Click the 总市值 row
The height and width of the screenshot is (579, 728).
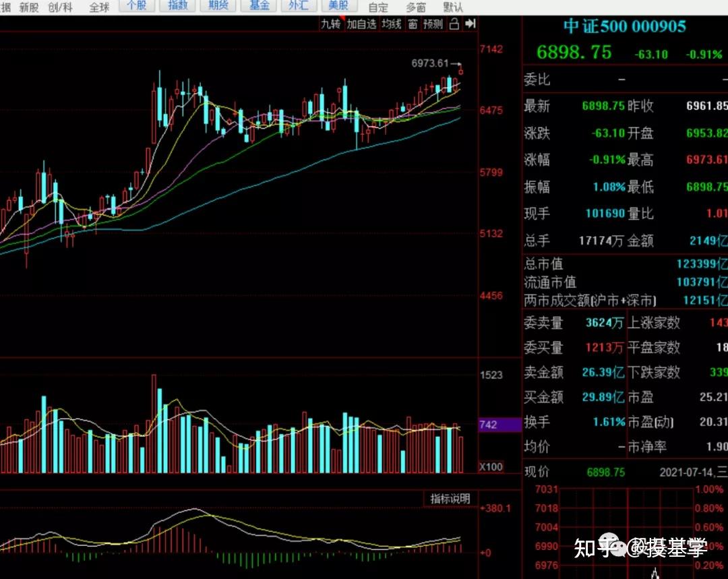[625, 264]
